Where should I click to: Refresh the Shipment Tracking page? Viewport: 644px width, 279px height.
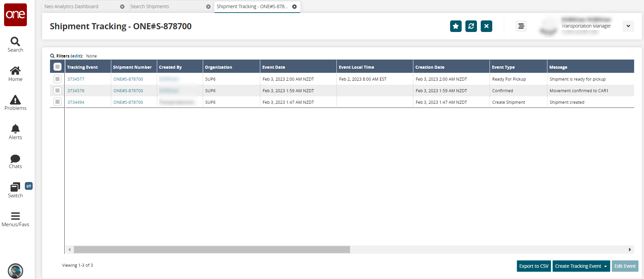coord(471,26)
